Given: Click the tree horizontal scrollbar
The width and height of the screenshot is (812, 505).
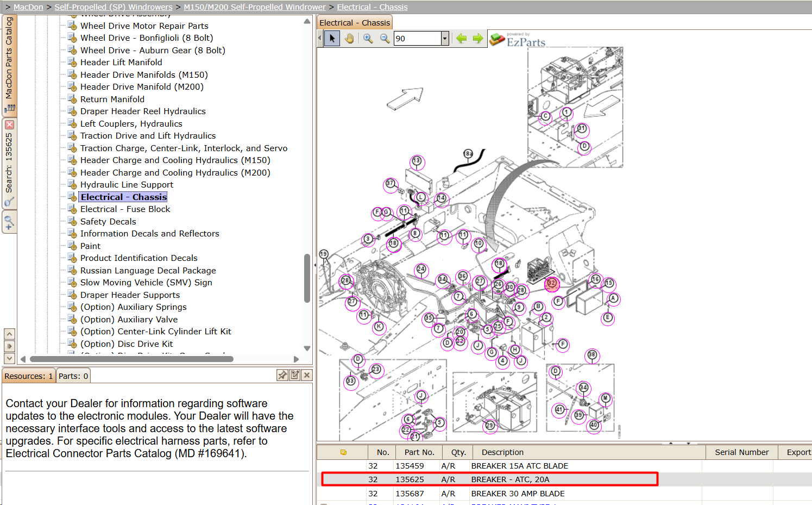Looking at the screenshot, I should click(131, 359).
